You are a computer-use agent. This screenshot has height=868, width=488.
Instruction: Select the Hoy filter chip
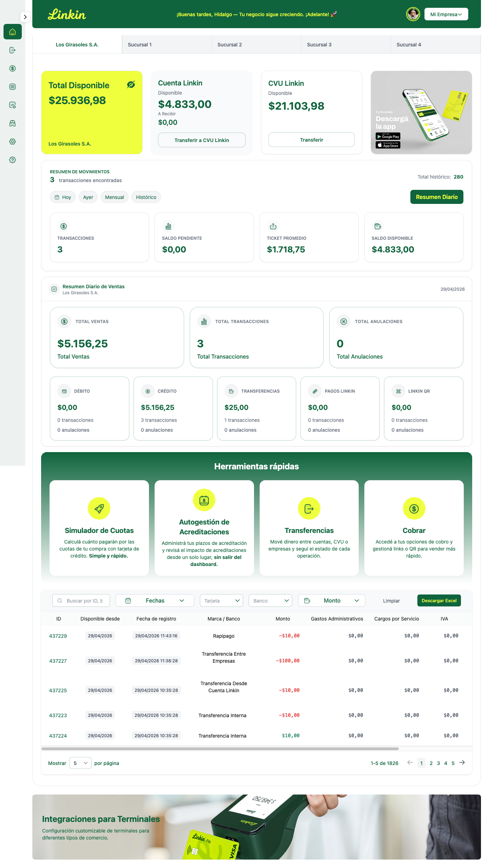[x=63, y=197]
